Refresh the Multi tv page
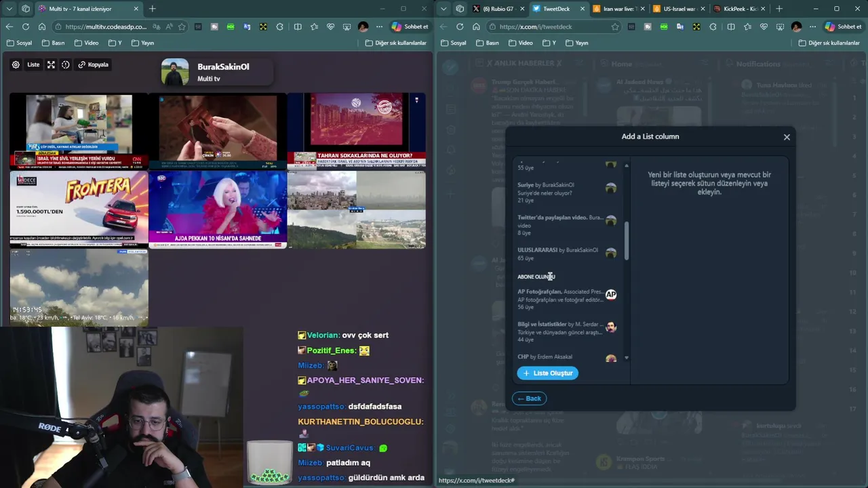This screenshot has height=488, width=868. (x=26, y=26)
